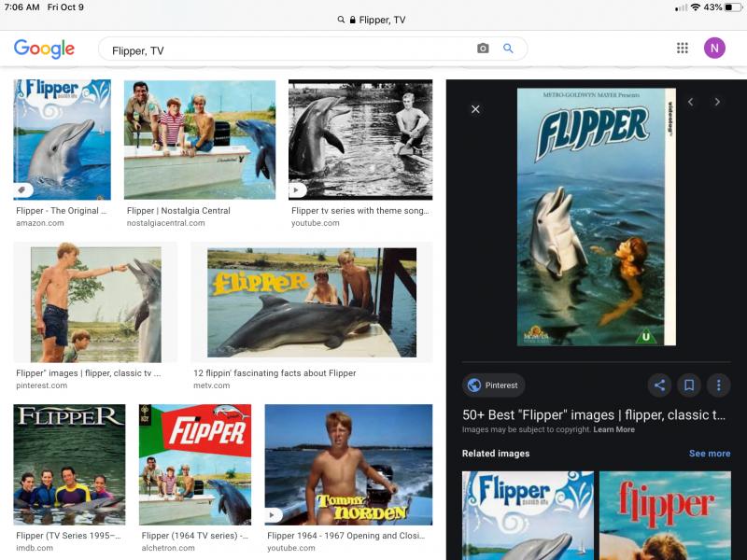Visit Pinterest source button
This screenshot has width=747, height=560.
494,385
